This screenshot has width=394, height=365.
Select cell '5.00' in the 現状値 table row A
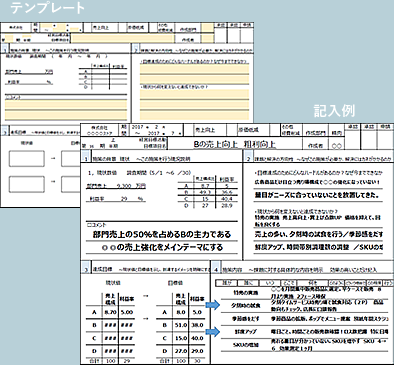click(127, 312)
